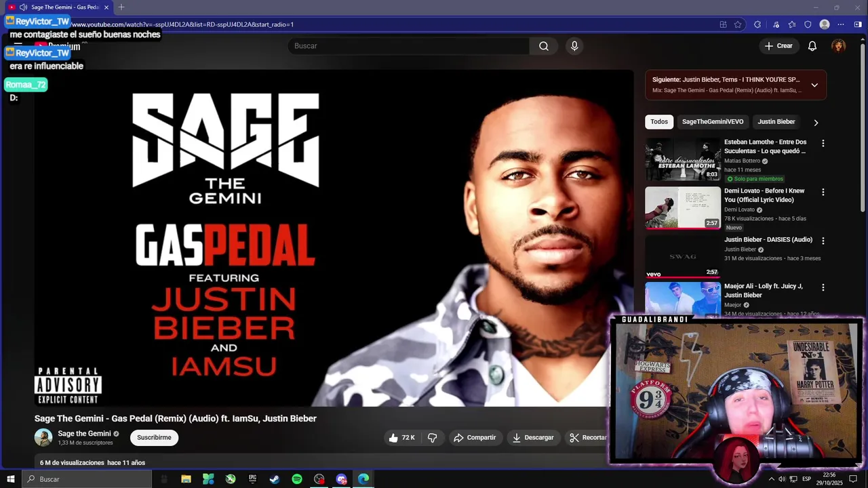The height and width of the screenshot is (488, 868).
Task: Open options menu for Justin Bieber DAISIES video
Action: point(823,241)
